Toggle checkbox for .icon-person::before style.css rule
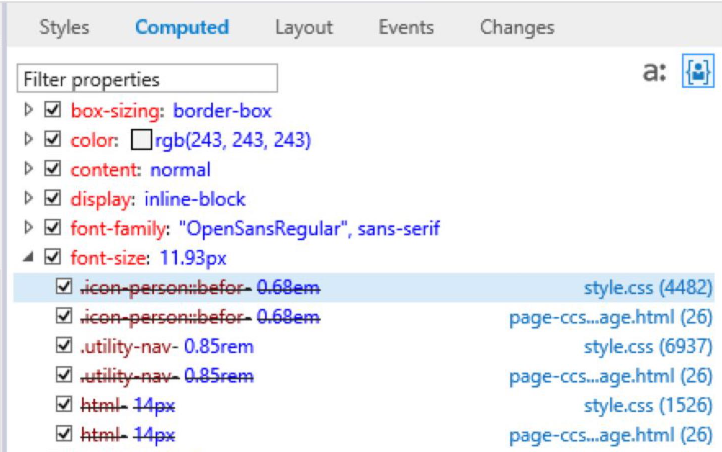This screenshot has height=452, width=722. pos(64,287)
